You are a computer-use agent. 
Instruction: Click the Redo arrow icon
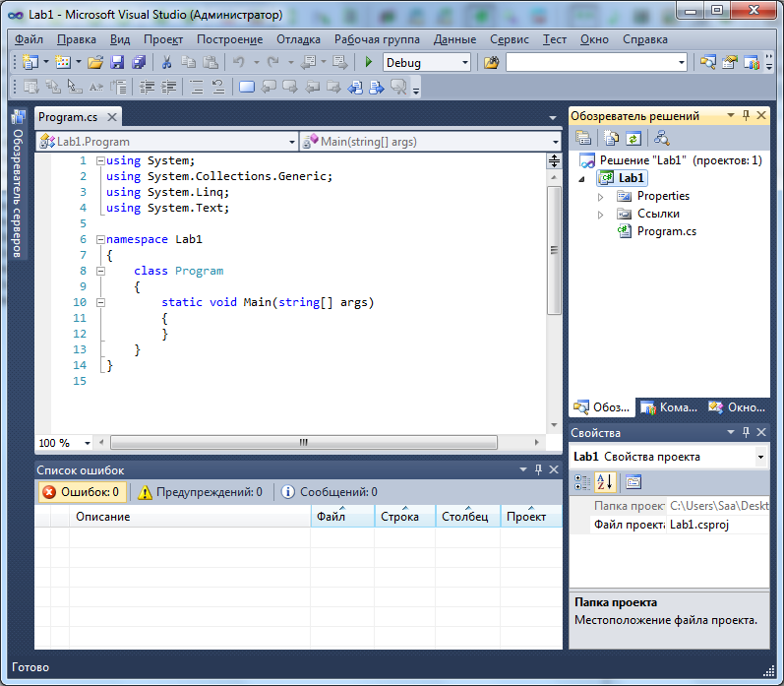(273, 63)
